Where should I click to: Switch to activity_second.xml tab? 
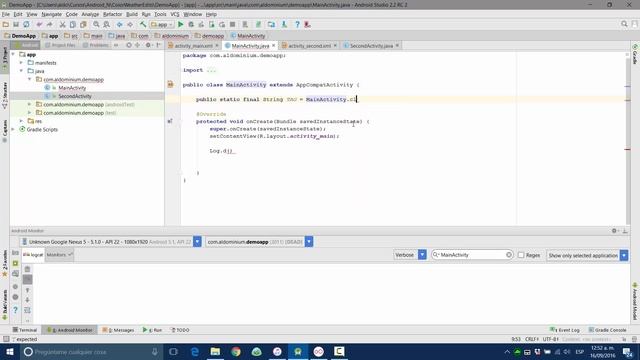click(x=309, y=46)
